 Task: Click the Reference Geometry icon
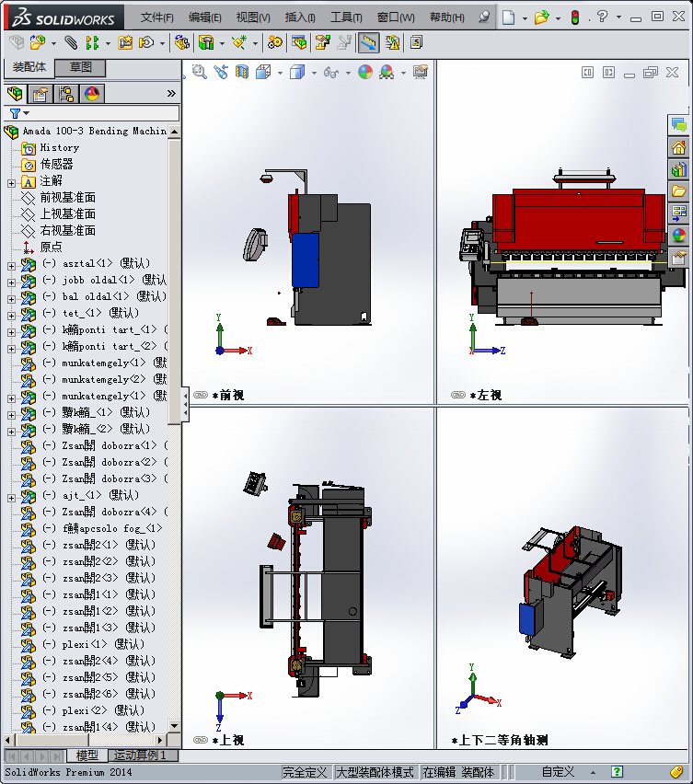click(x=239, y=42)
